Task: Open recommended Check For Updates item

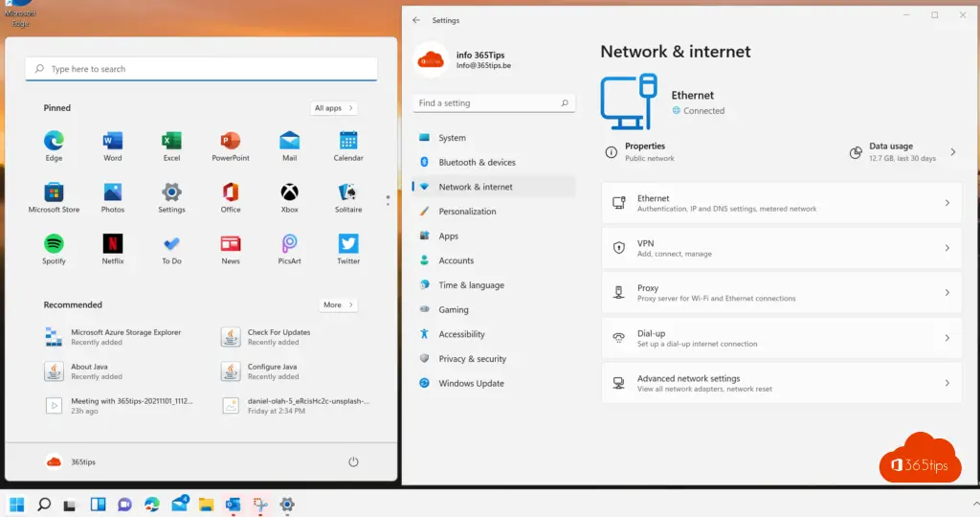Action: click(x=266, y=337)
